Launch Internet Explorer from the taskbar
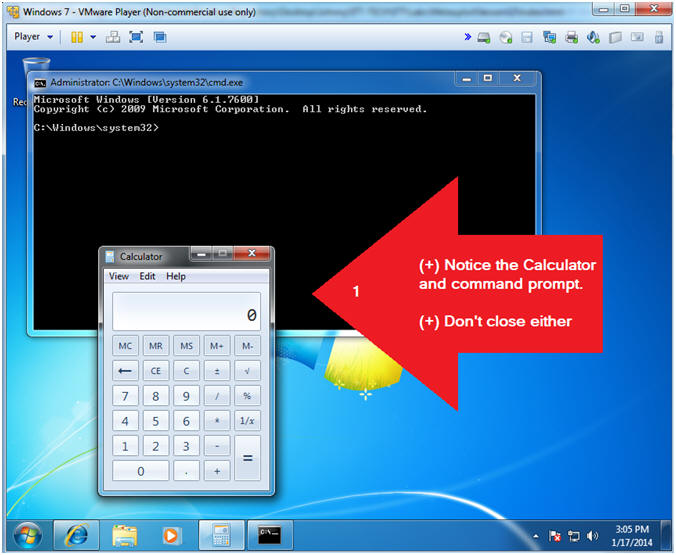The height and width of the screenshot is (555, 676). coord(77,535)
